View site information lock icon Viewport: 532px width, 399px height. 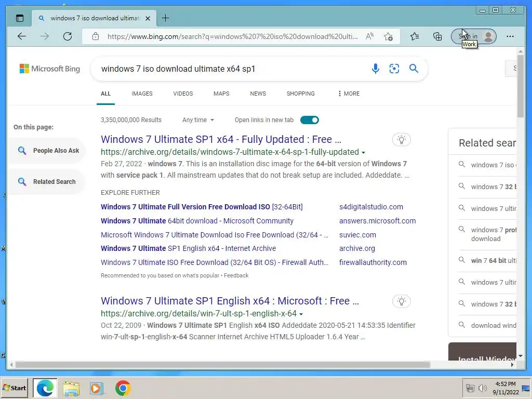[x=96, y=36]
